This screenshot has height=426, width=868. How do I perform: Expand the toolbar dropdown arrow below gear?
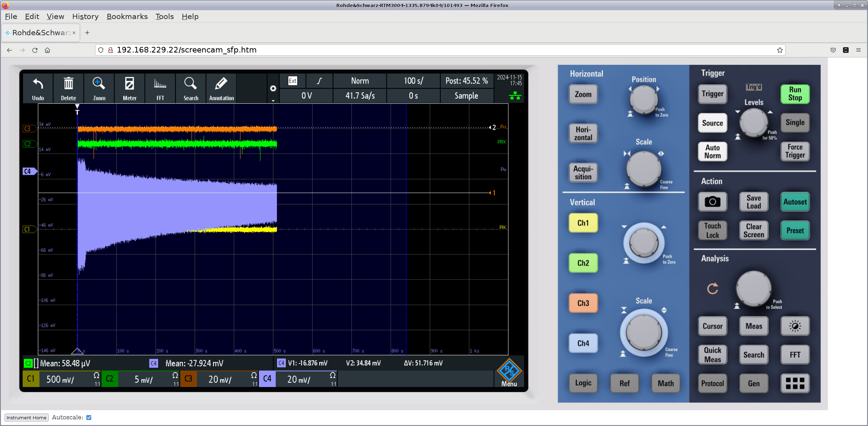pyautogui.click(x=273, y=101)
